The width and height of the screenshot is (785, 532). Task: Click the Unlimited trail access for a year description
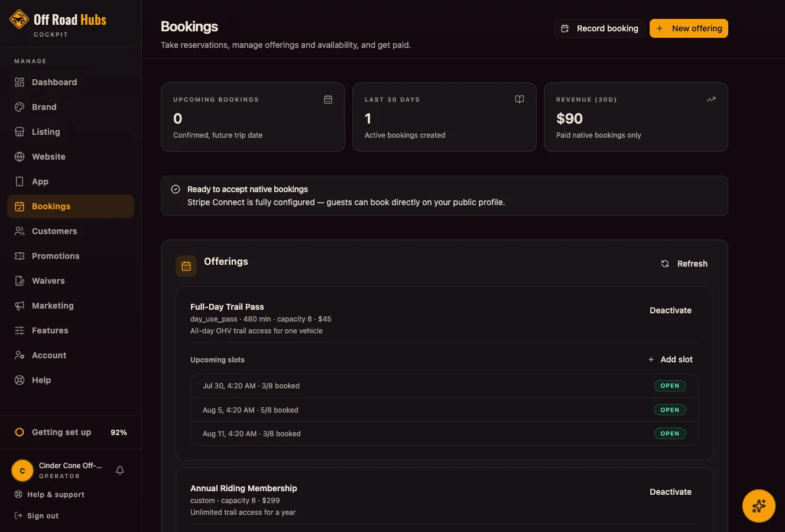tap(243, 512)
